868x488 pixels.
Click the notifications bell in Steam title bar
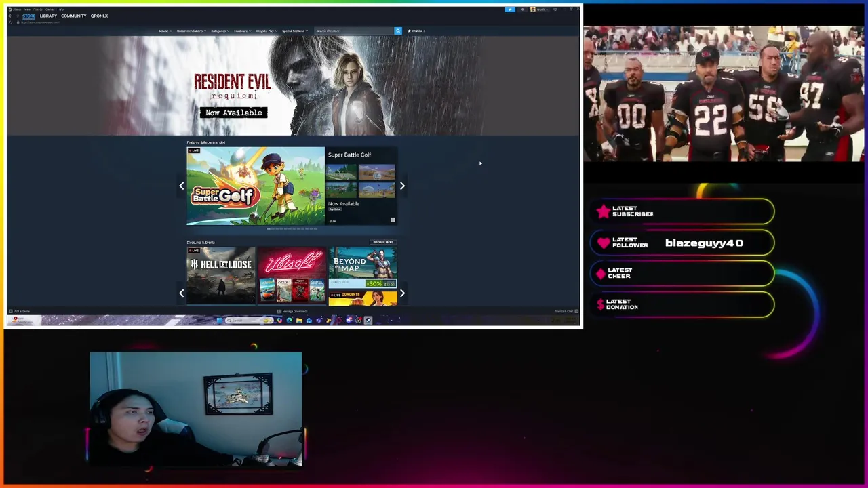coord(523,9)
